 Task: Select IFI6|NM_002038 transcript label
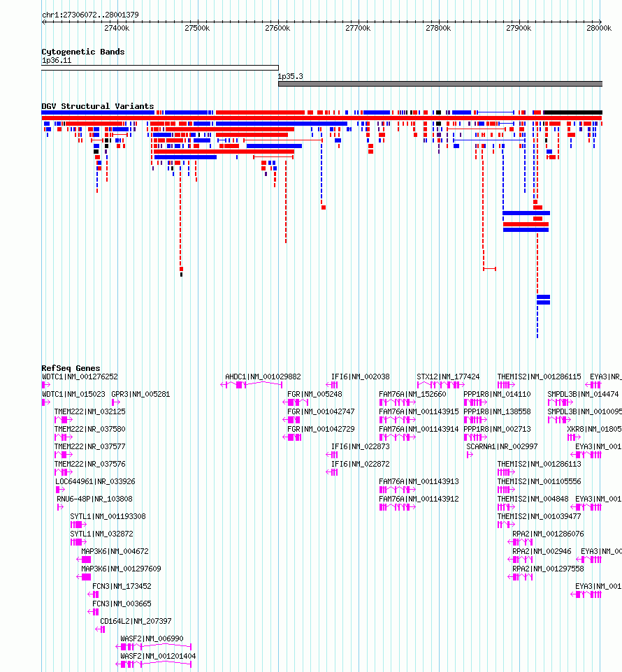(x=361, y=377)
